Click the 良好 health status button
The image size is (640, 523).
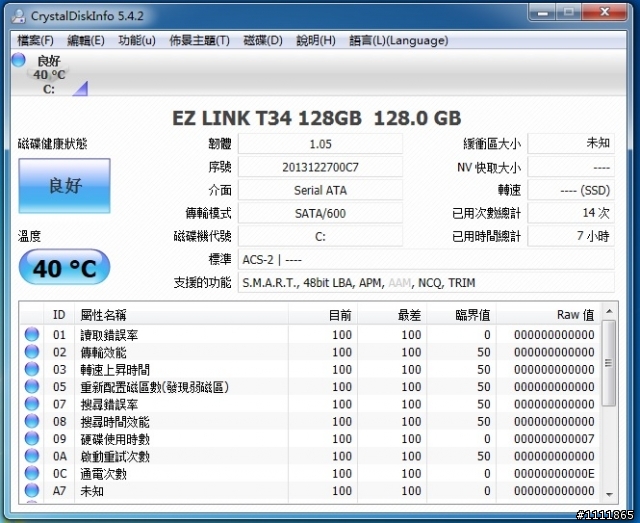(64, 186)
